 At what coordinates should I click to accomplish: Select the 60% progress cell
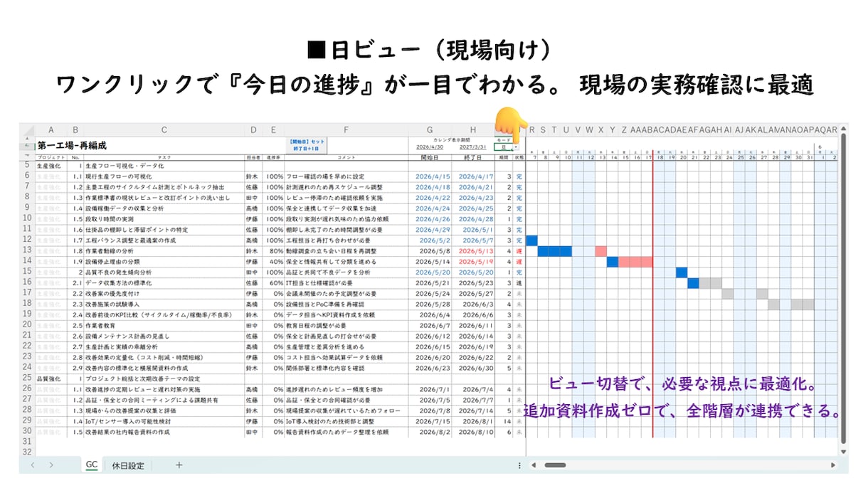pos(274,282)
